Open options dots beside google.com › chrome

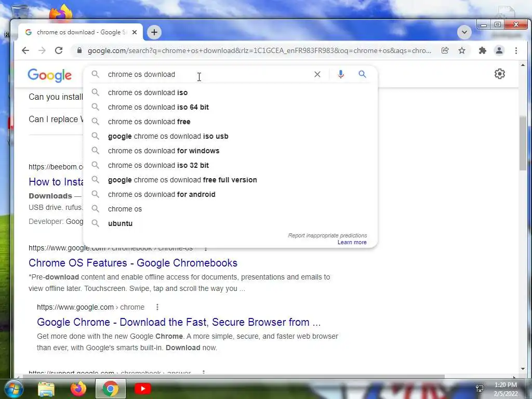pyautogui.click(x=157, y=307)
